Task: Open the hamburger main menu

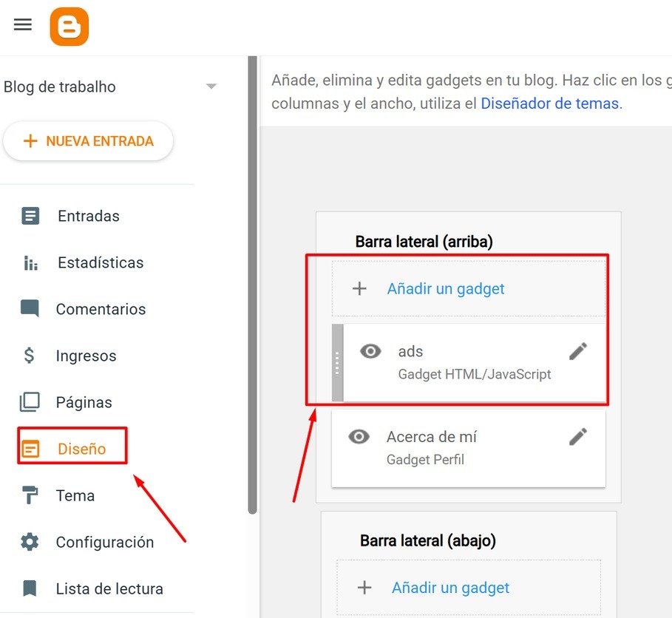Action: [x=23, y=24]
